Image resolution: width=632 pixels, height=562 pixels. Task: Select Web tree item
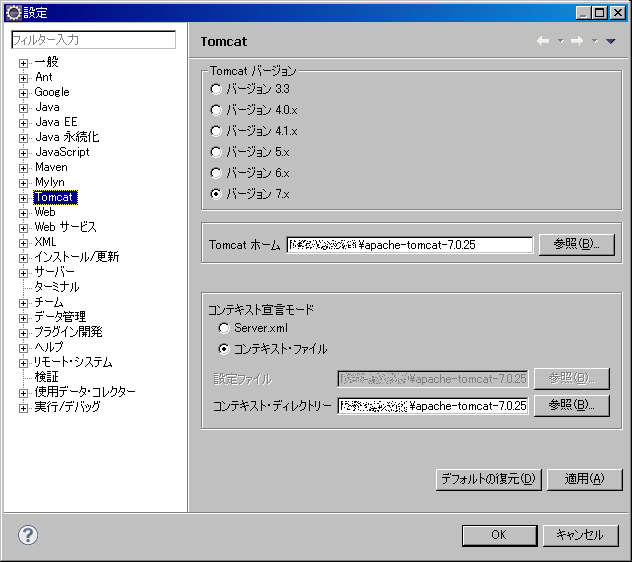(x=45, y=212)
